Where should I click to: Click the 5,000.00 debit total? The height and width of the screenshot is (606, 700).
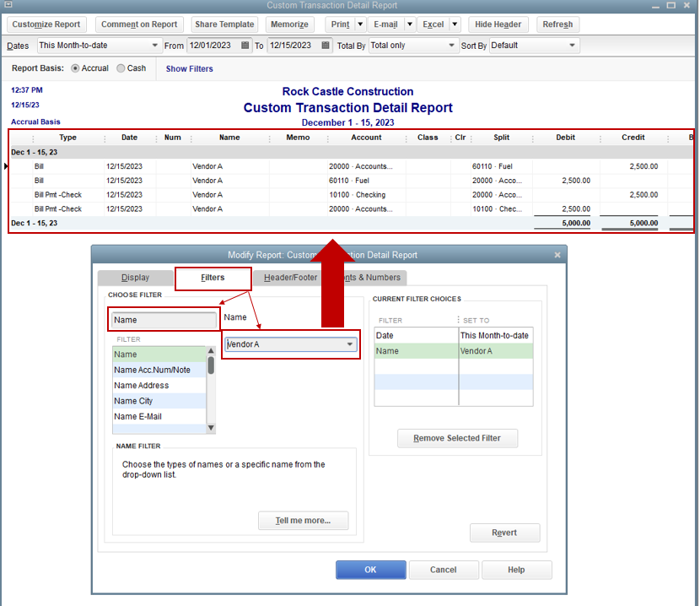click(x=576, y=223)
